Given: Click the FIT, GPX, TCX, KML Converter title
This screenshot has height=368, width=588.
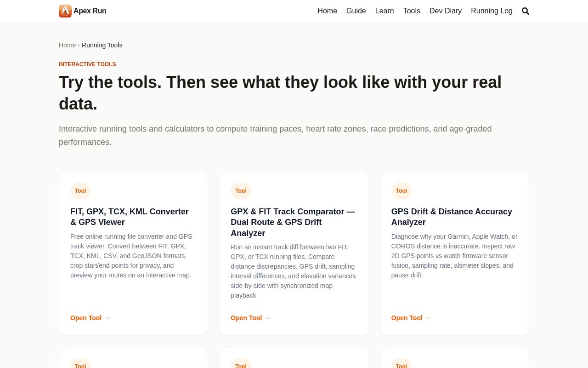Looking at the screenshot, I should [x=130, y=217].
